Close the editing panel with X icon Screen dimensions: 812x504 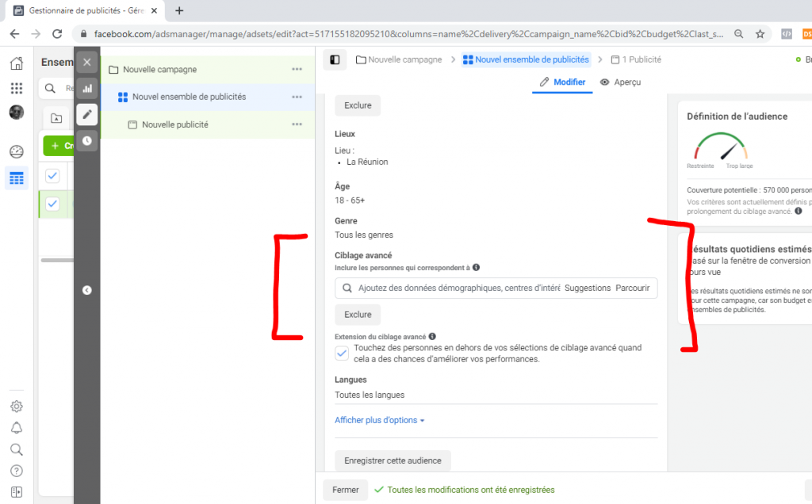click(x=87, y=62)
